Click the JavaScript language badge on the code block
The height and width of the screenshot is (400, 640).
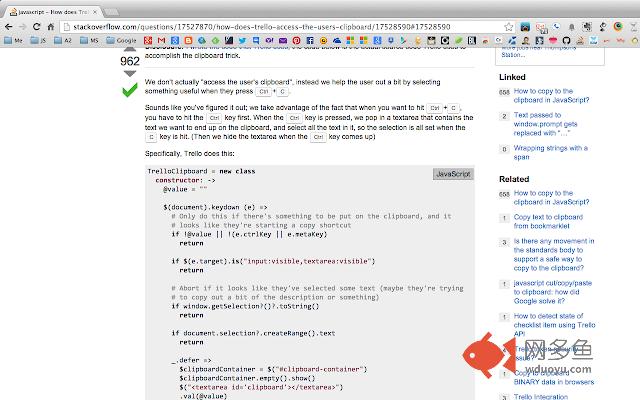point(452,173)
